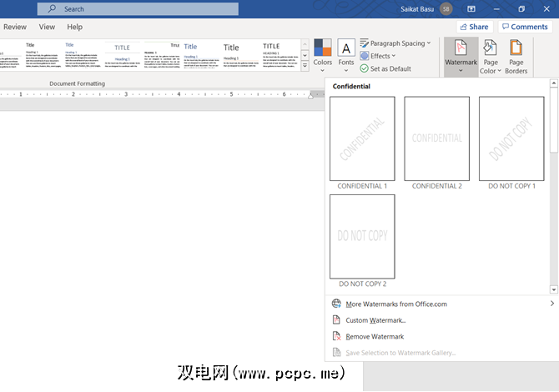Select Remove Watermark option
559x392 pixels.
coord(375,336)
